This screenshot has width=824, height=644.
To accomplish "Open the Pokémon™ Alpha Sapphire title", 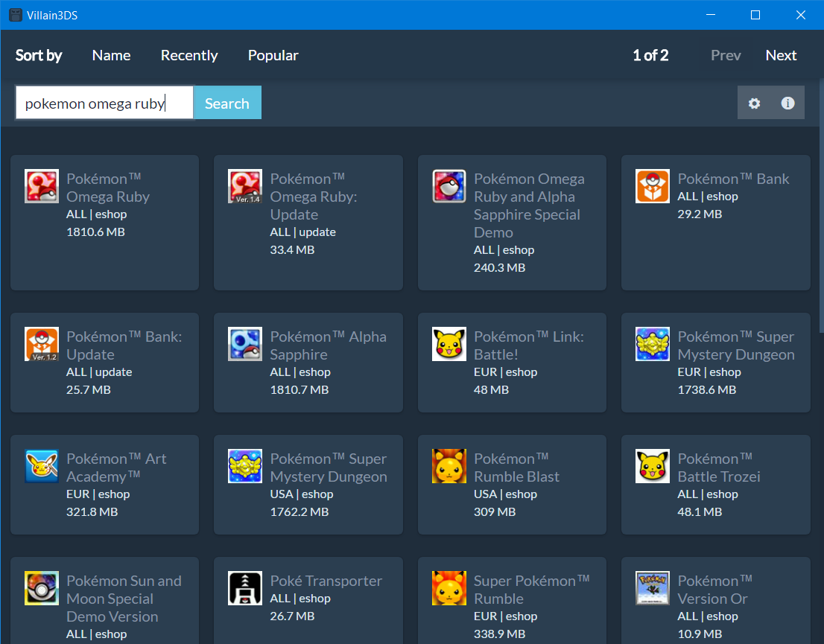I will click(328, 345).
